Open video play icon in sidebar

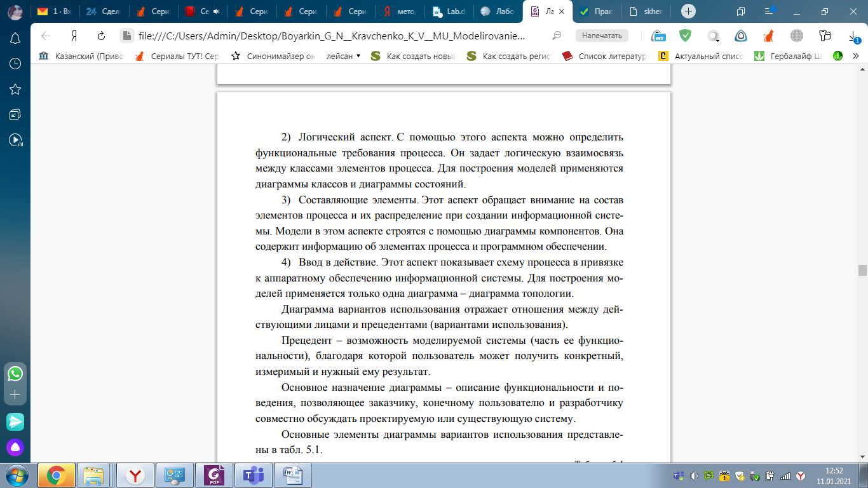pos(15,140)
